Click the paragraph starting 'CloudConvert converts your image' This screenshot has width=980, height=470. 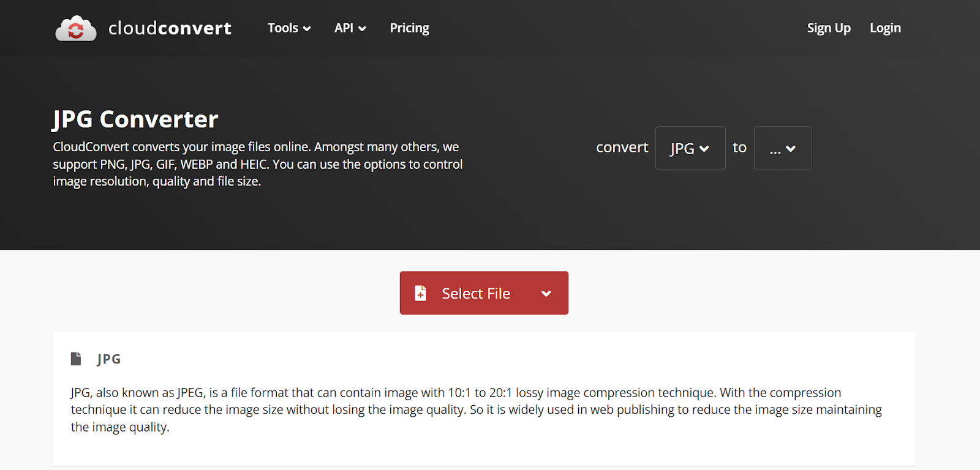pyautogui.click(x=258, y=164)
